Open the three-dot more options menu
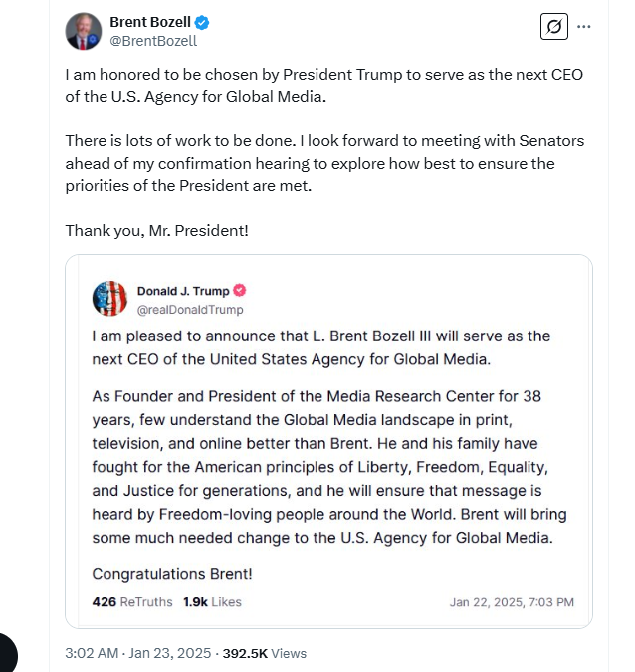 [x=583, y=27]
